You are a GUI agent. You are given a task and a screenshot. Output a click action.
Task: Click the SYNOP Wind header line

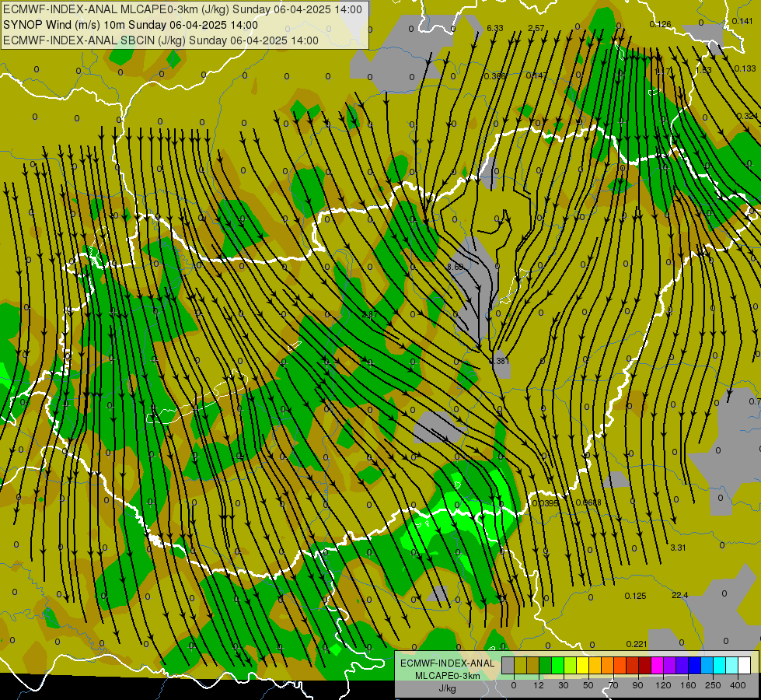coord(131,25)
